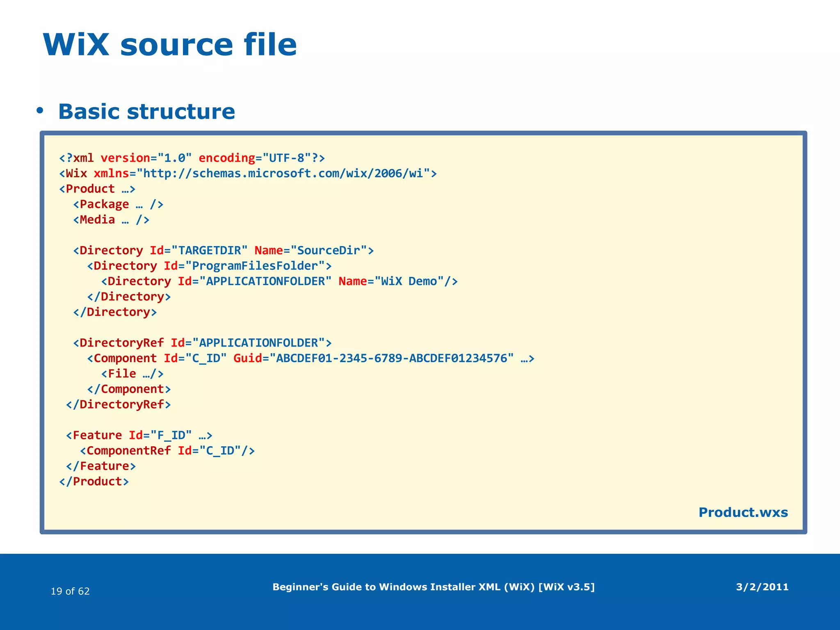This screenshot has height=630, width=840.
Task: Click the Product.wxs file name label
Action: click(x=743, y=512)
